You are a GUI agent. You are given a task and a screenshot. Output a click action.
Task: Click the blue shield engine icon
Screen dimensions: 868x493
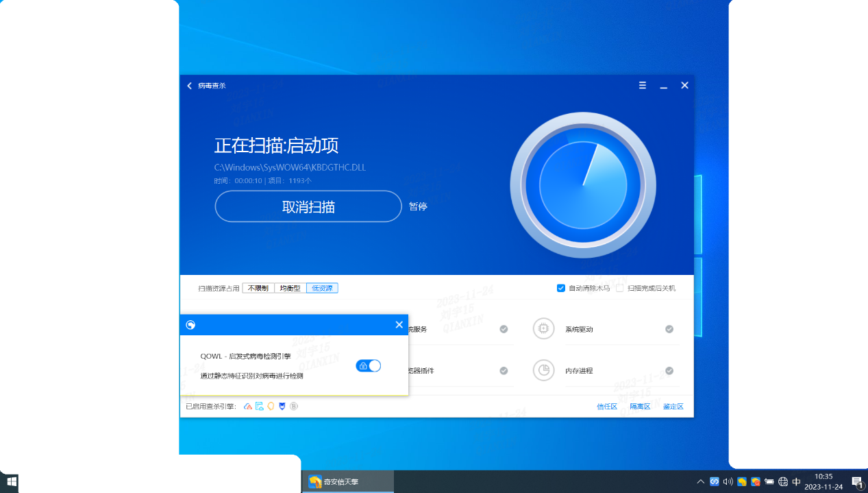tap(282, 407)
